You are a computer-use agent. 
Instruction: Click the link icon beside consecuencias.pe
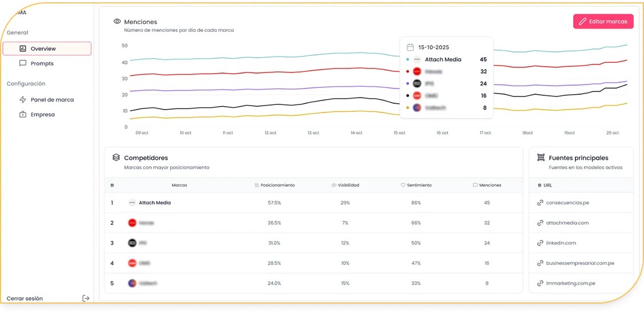540,203
